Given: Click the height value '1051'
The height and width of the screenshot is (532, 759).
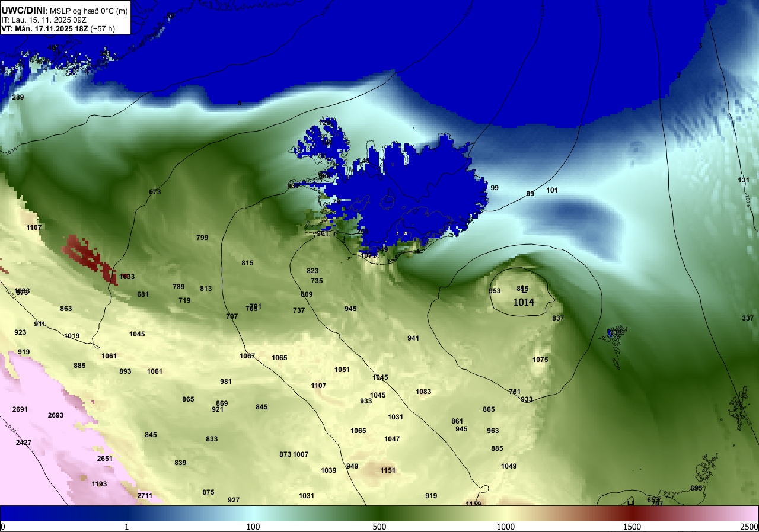Looking at the screenshot, I should (342, 370).
